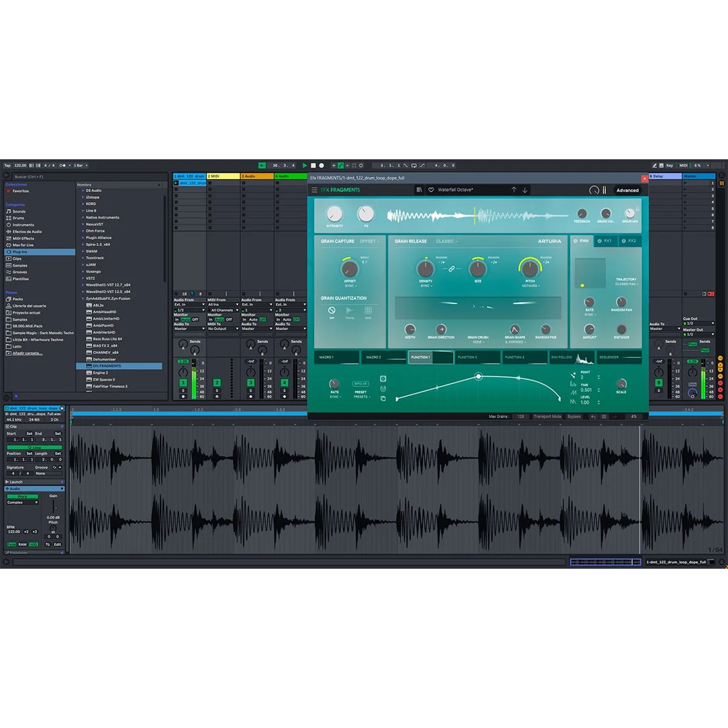Open the Function 1 Presets dropdown

(x=360, y=397)
